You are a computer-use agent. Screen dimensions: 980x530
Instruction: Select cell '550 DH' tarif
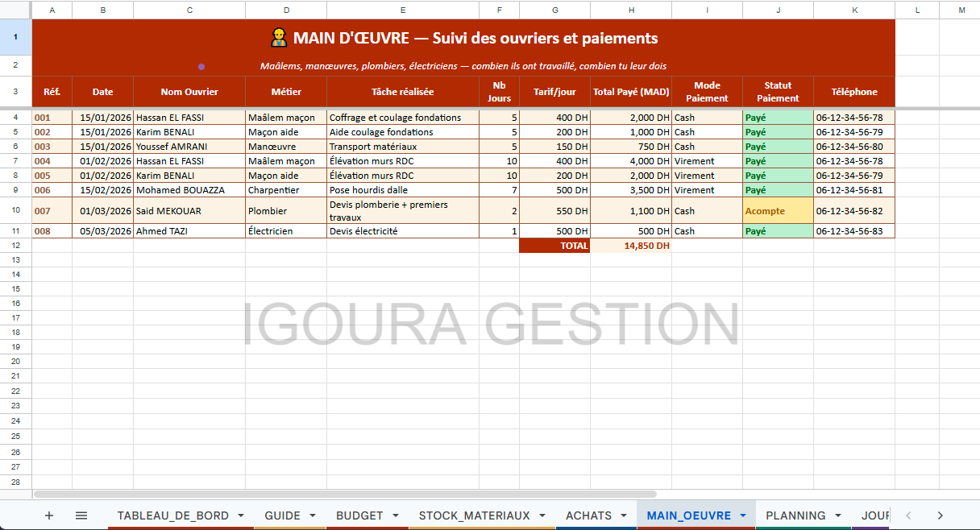point(554,211)
